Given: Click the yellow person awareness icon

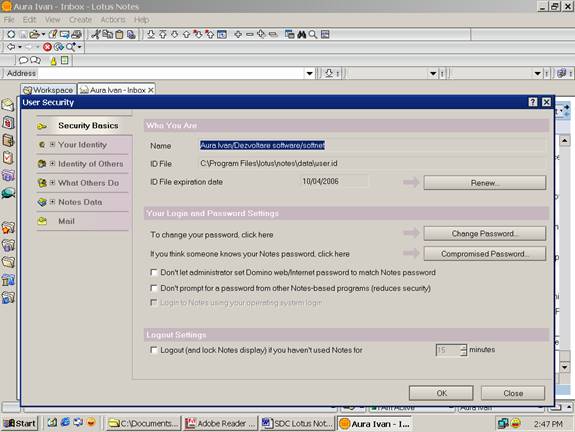Looking at the screenshot, I should (53, 61).
